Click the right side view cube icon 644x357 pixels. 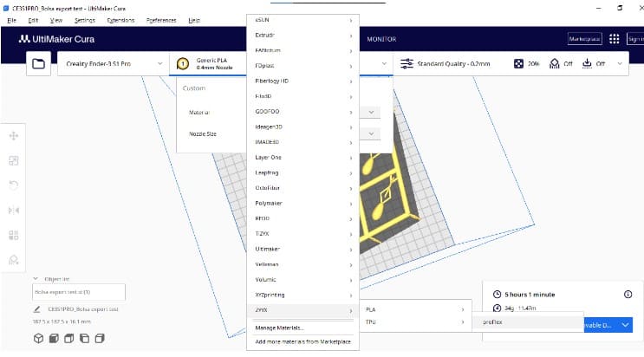(x=100, y=338)
